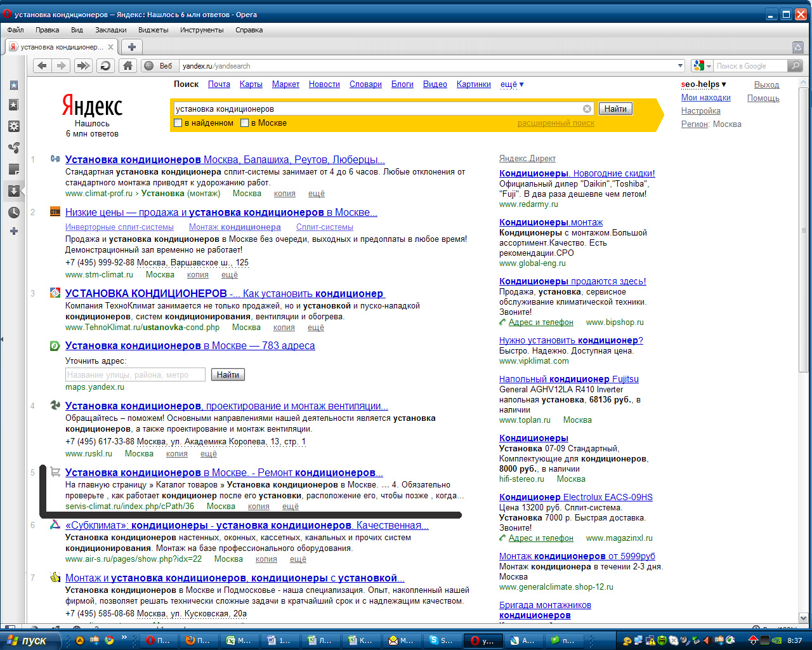The image size is (812, 650).
Task: Open the search engine selector dropdown
Action: coord(702,65)
